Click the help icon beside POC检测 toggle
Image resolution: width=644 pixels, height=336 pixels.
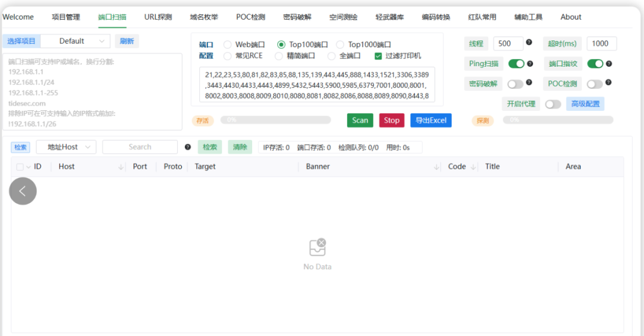pos(609,82)
